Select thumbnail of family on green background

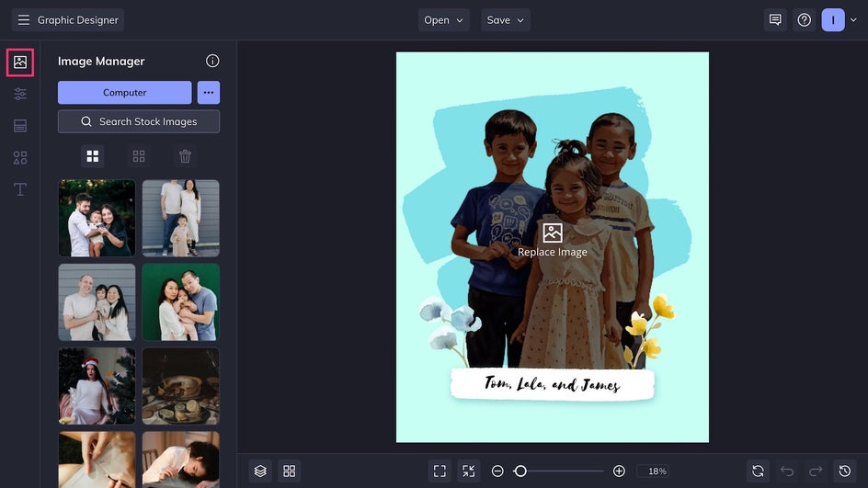pos(180,302)
